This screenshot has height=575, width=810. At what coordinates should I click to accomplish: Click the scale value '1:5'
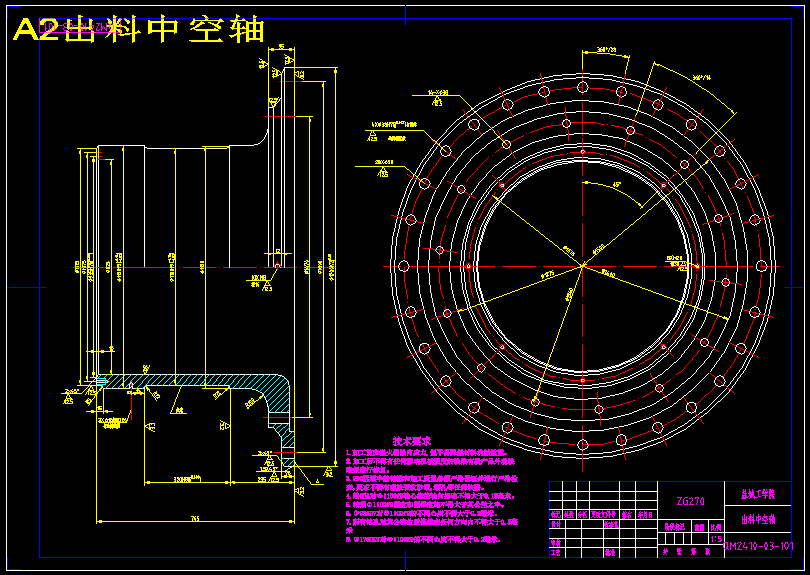click(x=716, y=539)
